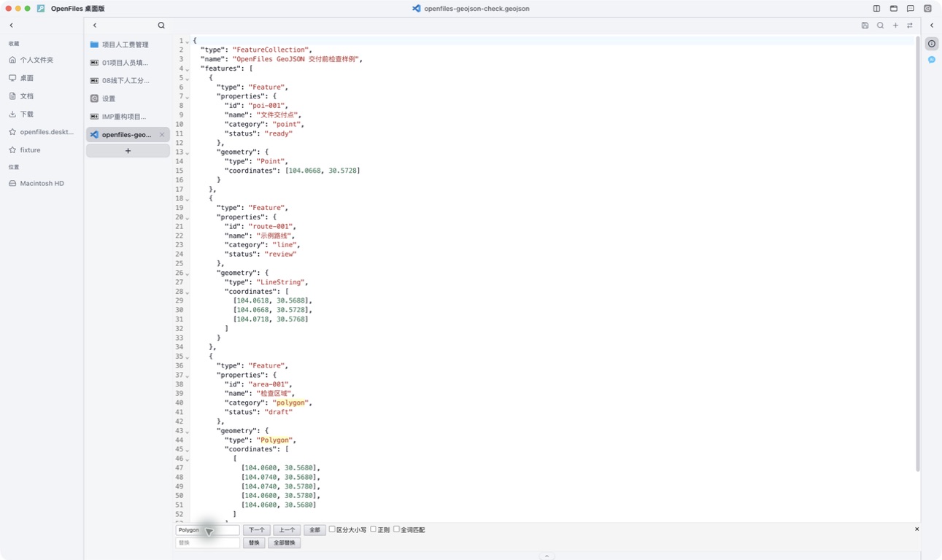Image resolution: width=942 pixels, height=560 pixels.
Task: Click the "LineString" type value
Action: click(281, 282)
